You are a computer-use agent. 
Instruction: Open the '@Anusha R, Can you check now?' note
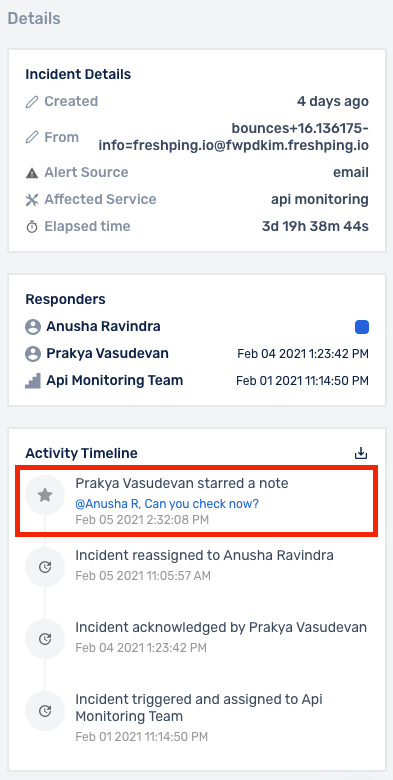coord(167,503)
